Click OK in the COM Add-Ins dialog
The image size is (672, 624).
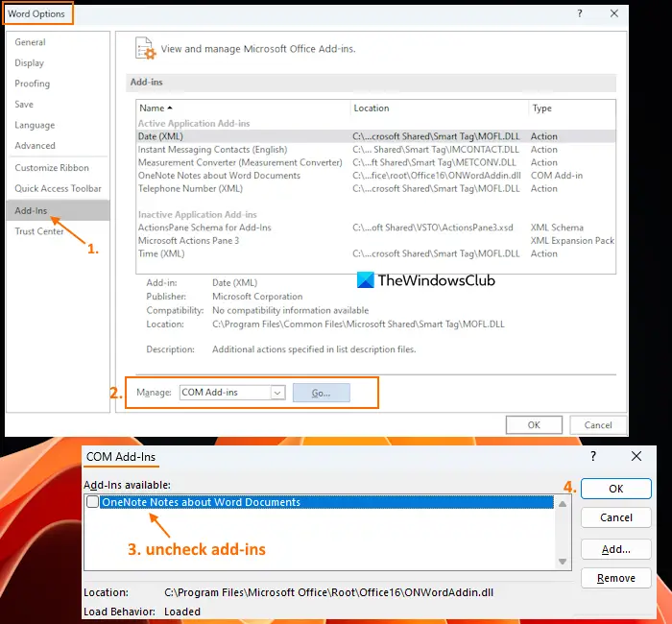pos(616,489)
